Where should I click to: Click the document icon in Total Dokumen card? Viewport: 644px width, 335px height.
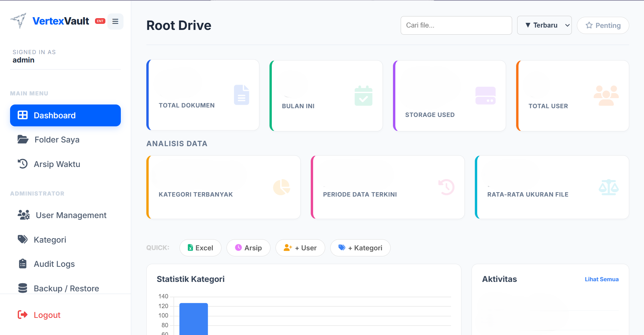[x=242, y=95]
